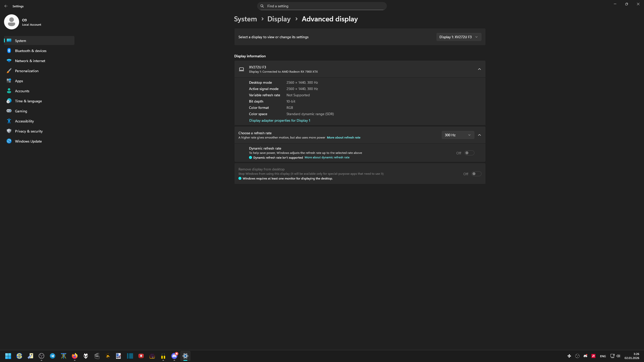Open Discord from the system tray

pos(586,356)
